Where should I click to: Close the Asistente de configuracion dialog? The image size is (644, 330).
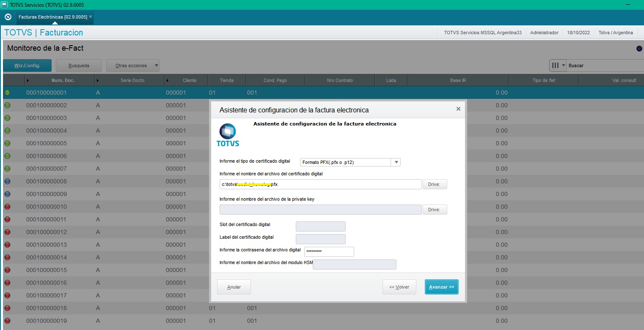[x=458, y=109]
